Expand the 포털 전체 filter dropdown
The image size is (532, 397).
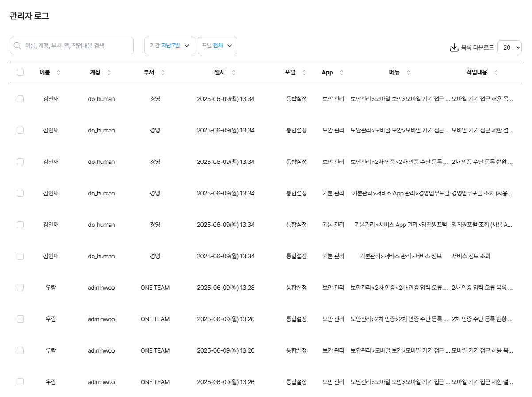coord(217,46)
